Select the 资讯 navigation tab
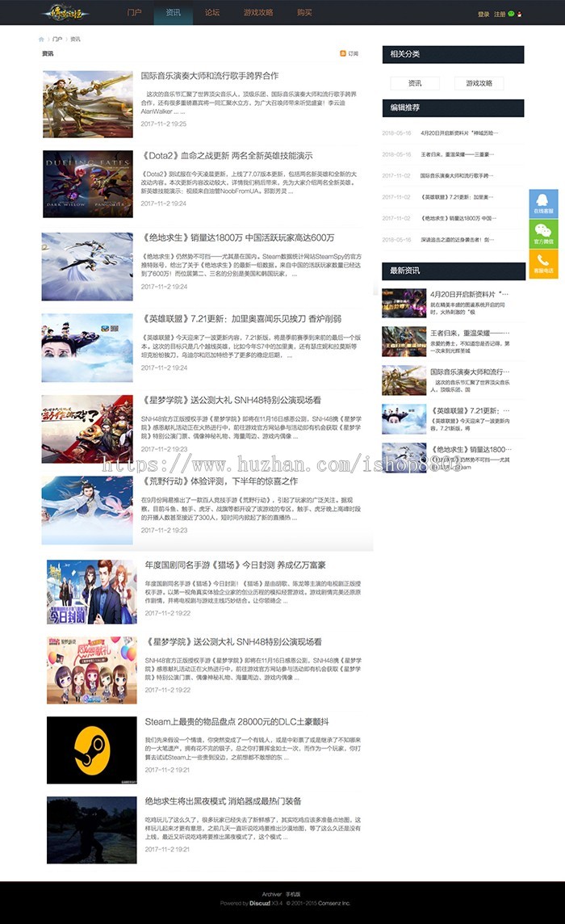 (174, 12)
